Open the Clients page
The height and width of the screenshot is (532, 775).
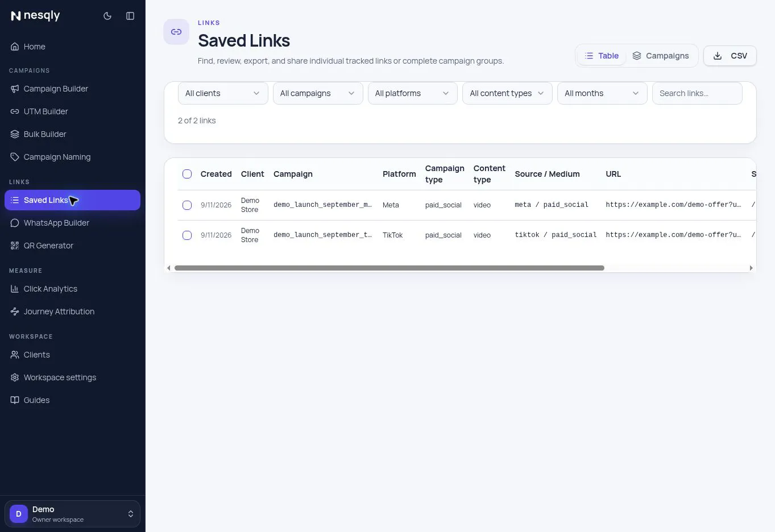coord(72,355)
